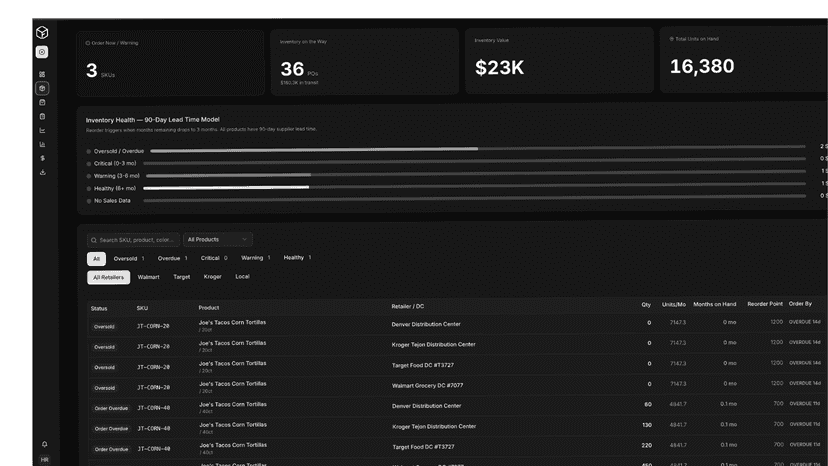Select the Walmart retailer filter
The image size is (828, 466).
point(148,277)
